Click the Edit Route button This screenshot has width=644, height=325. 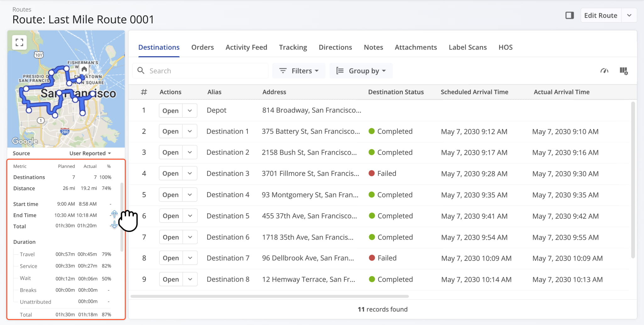click(x=600, y=15)
